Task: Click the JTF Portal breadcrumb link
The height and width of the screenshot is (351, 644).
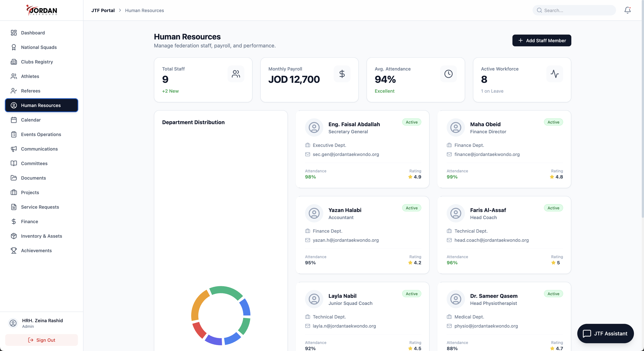Action: click(x=103, y=10)
